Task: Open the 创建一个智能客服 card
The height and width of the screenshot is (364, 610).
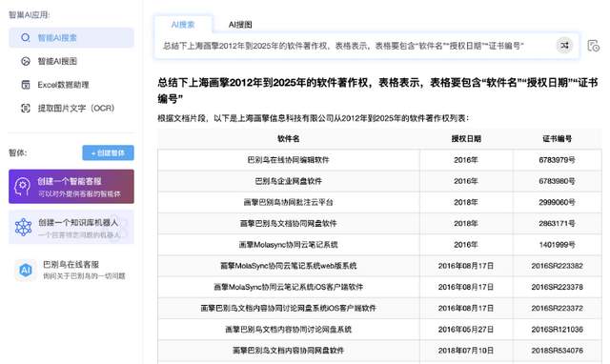Action: click(71, 187)
